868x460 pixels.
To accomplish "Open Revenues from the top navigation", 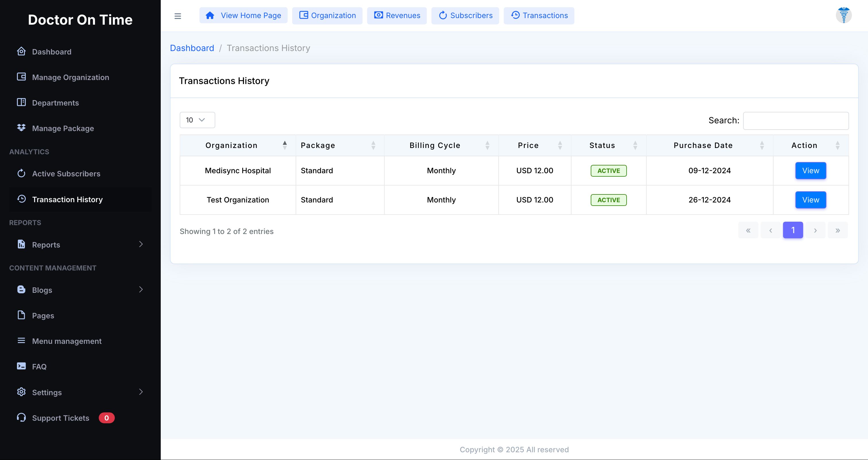I will point(397,15).
